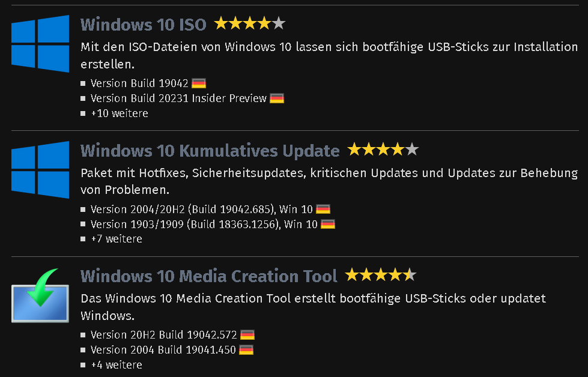Image resolution: width=588 pixels, height=377 pixels.
Task: Click German flag beside Version 2004 Build 19041.450
Action: point(246,350)
